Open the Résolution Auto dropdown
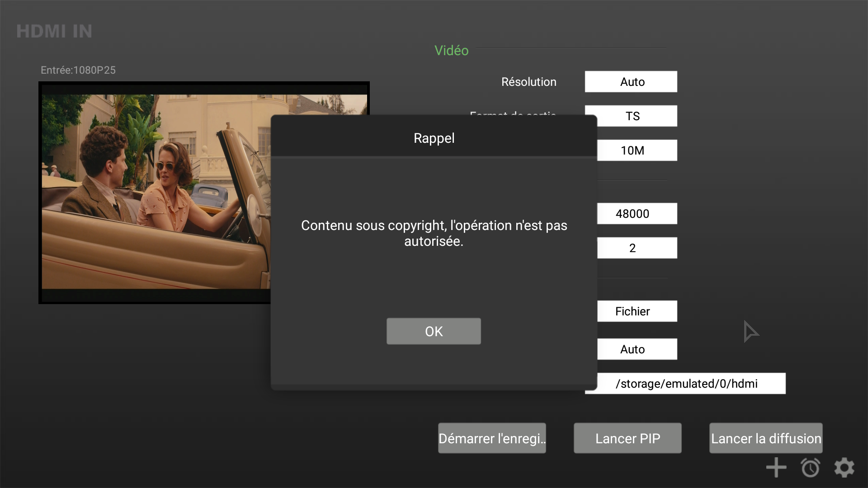868x488 pixels. (631, 82)
